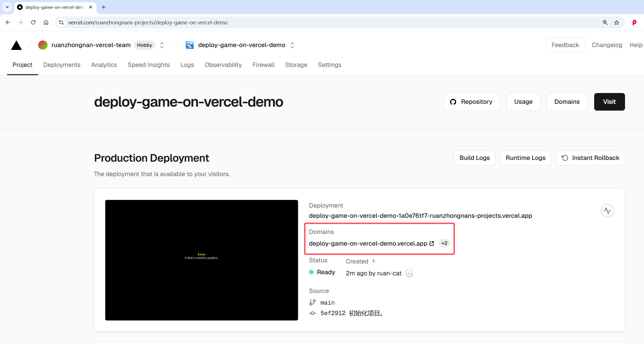Switch to the Analytics tab
The image size is (644, 344).
coord(104,65)
